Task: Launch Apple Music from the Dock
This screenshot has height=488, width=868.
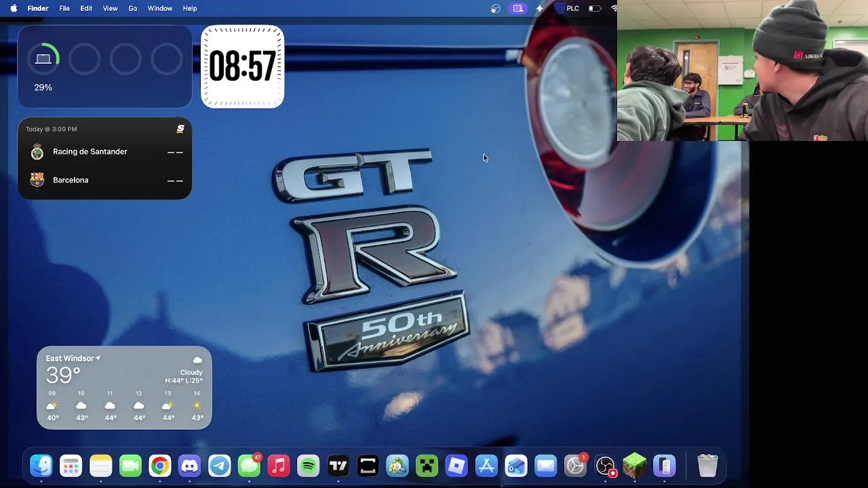Action: pos(279,466)
